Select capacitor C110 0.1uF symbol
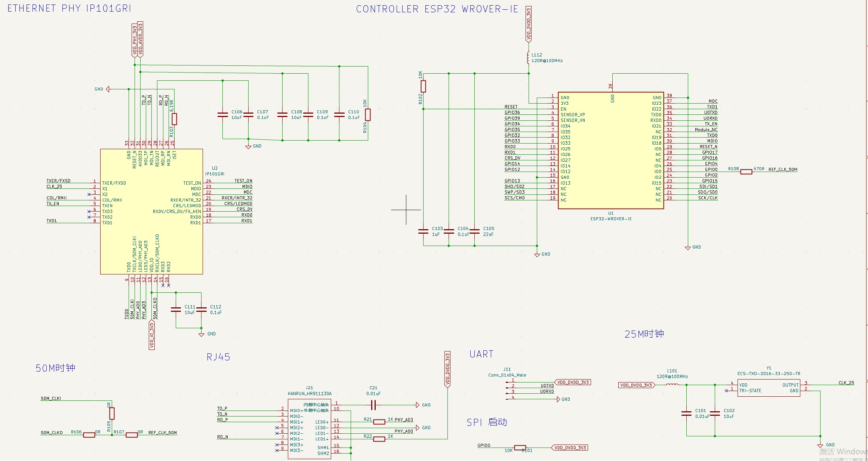This screenshot has height=461, width=868. [x=339, y=114]
